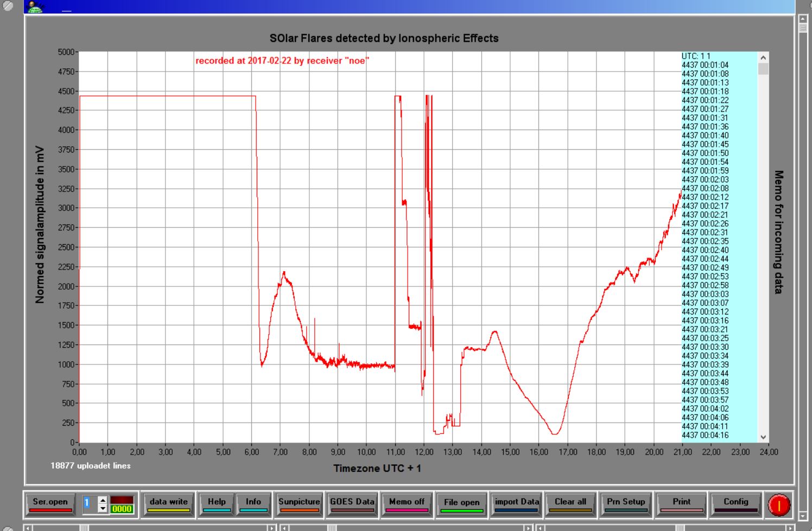Click the Ser.open button
Viewport: 812px width, 531px height.
(50, 504)
